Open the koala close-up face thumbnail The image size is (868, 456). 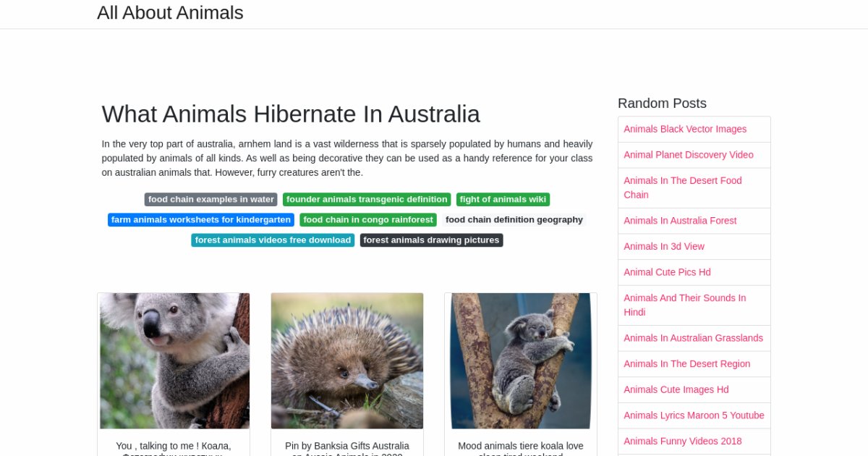tap(174, 360)
